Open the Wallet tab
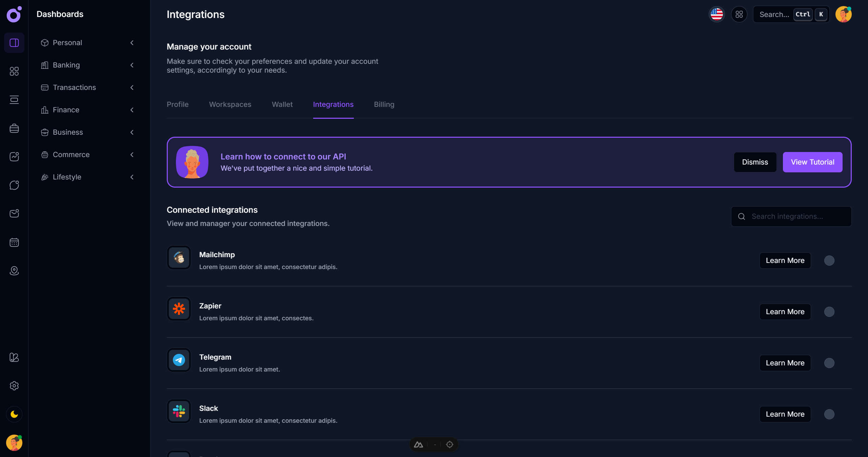 (x=282, y=104)
